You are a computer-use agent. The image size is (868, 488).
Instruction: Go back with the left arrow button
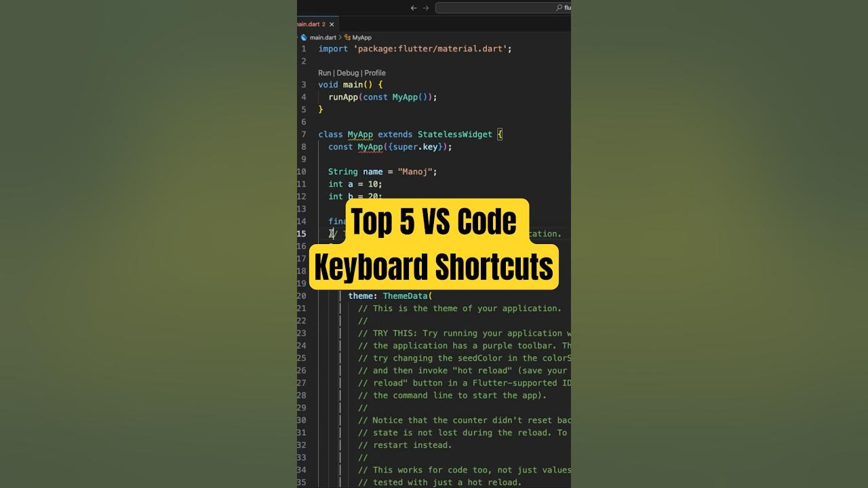(x=414, y=8)
